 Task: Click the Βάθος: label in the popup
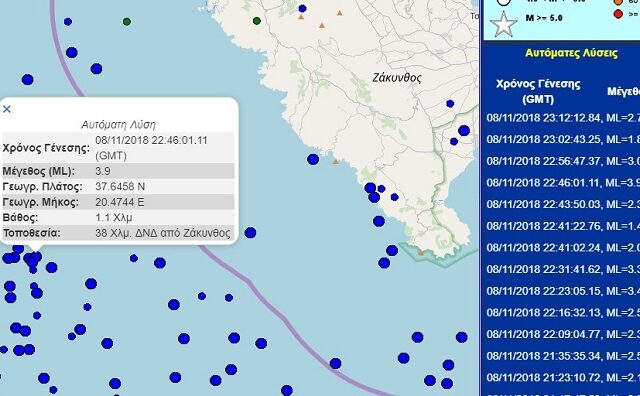click(20, 218)
